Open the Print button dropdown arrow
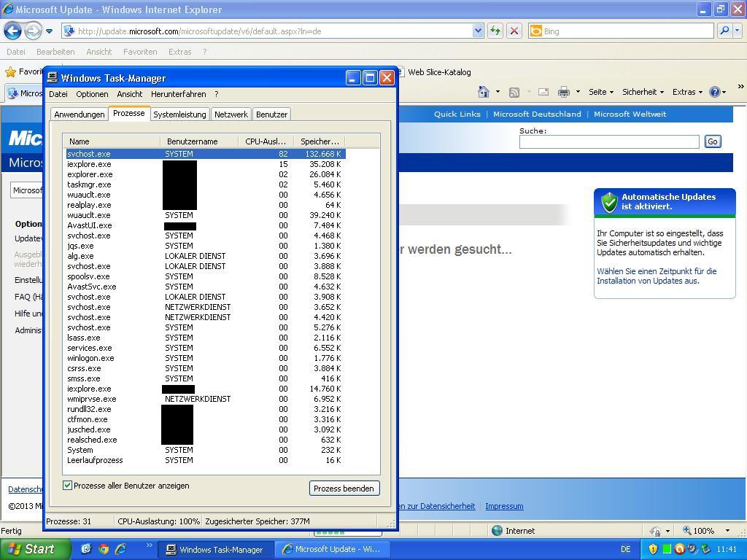 578,92
